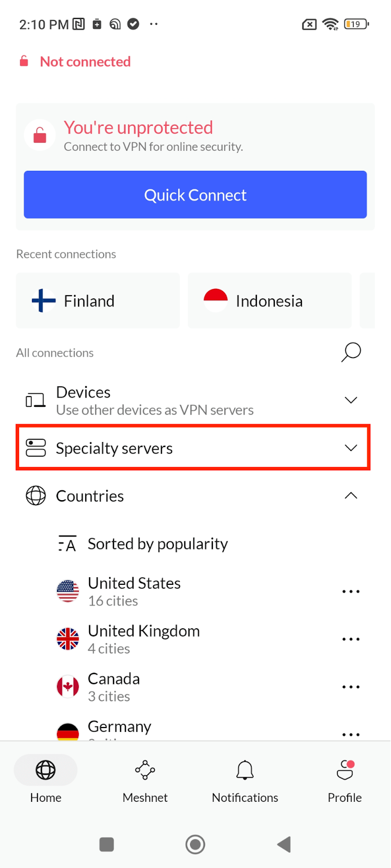Select Indonesia from recent connections
391x868 pixels.
click(x=269, y=301)
